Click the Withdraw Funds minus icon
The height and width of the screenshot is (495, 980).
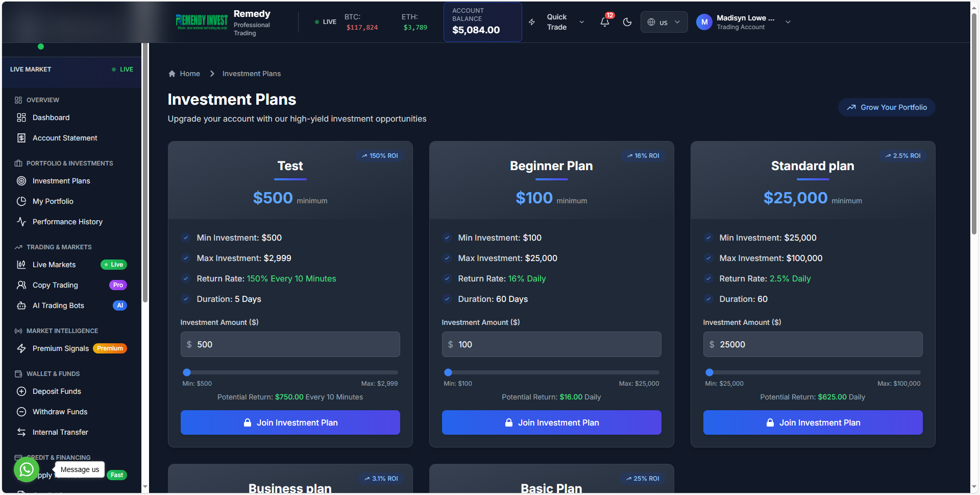(21, 412)
